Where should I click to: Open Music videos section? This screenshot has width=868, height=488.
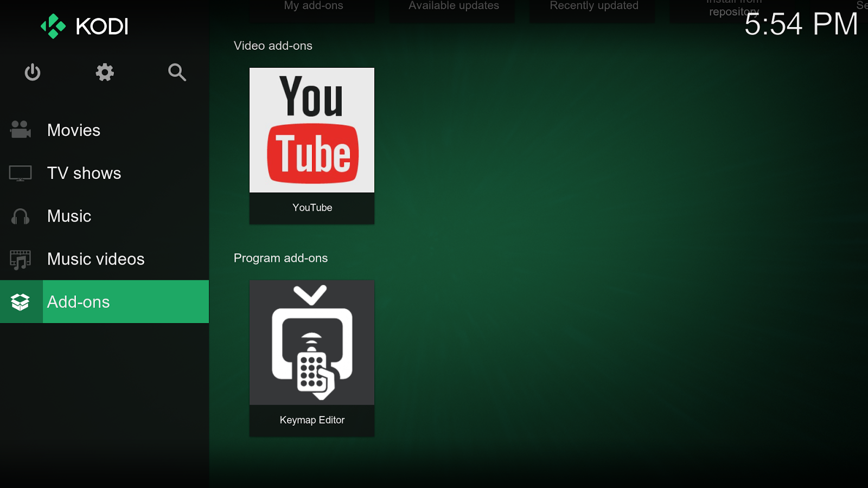tap(104, 259)
